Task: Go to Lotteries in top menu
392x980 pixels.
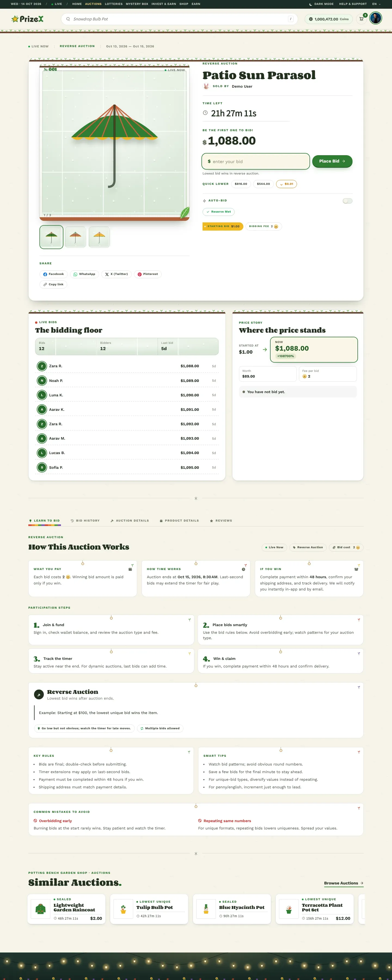Action: [114, 4]
